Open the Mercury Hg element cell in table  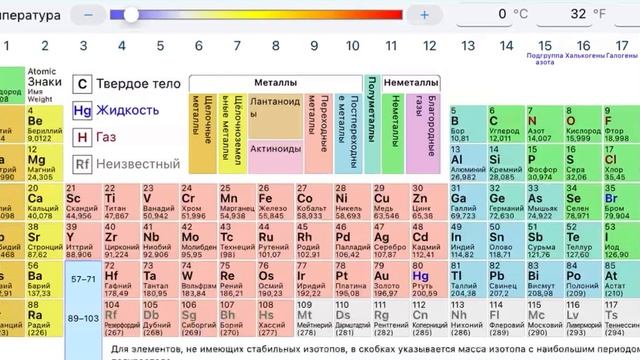429,279
